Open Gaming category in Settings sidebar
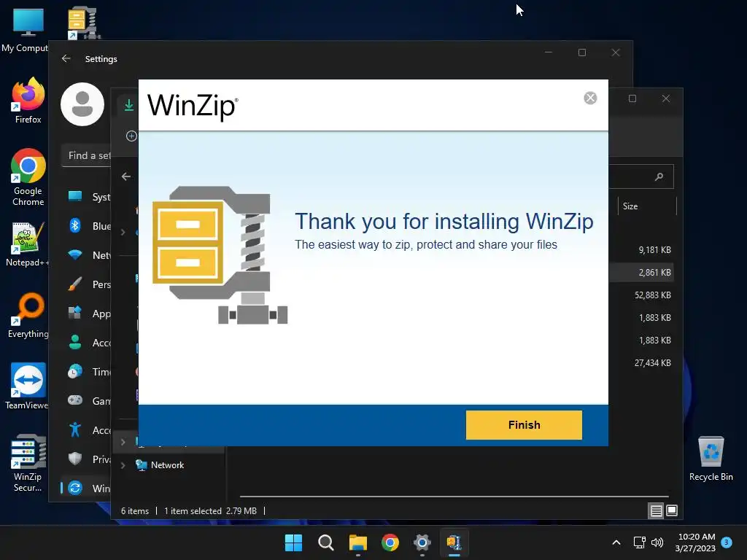 tap(88, 401)
